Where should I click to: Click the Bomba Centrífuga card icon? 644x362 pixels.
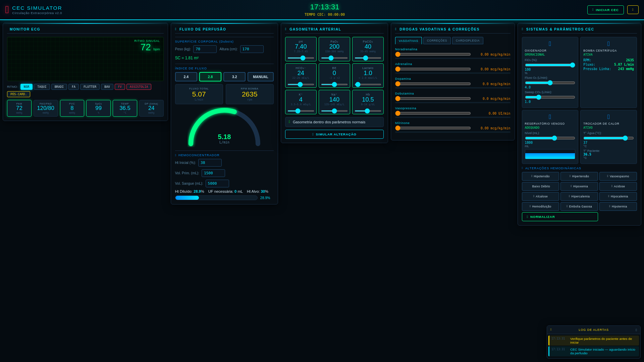tap(608, 44)
